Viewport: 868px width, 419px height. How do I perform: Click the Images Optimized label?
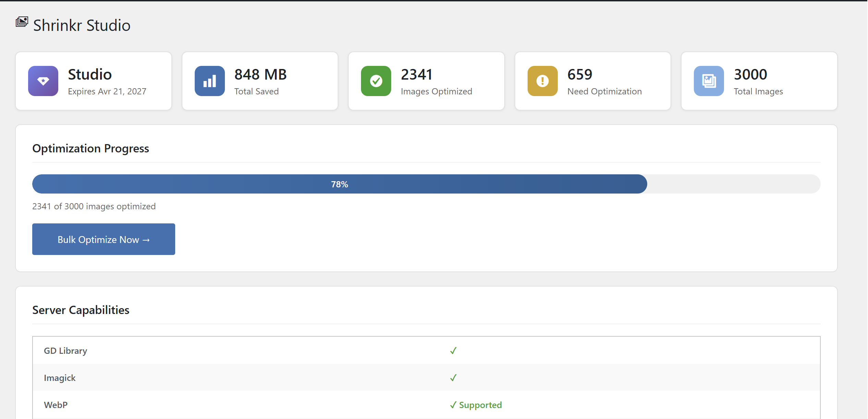point(436,91)
